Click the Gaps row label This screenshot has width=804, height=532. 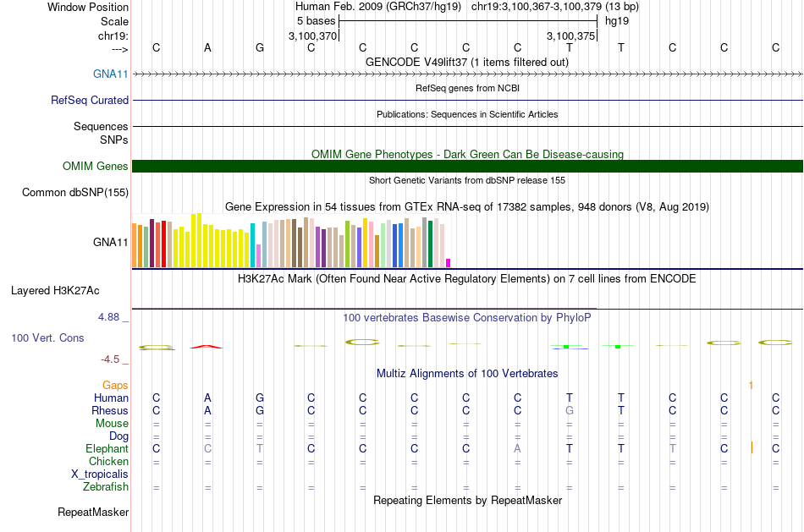point(115,385)
